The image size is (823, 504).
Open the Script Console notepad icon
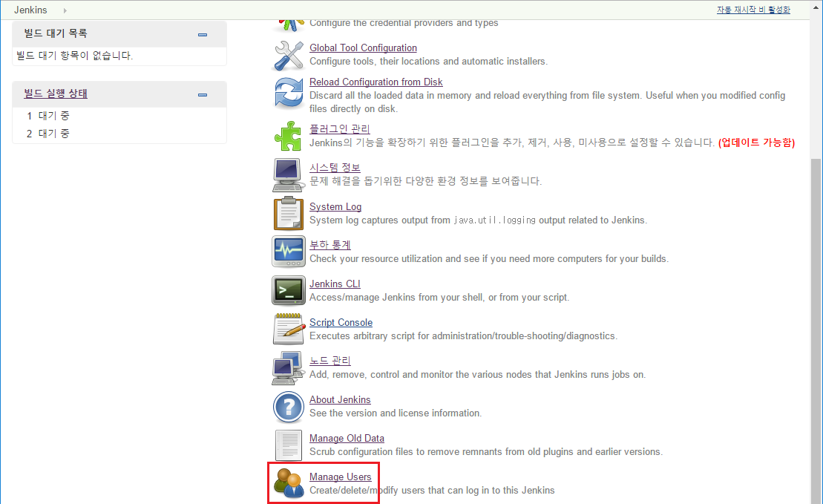[x=289, y=329]
